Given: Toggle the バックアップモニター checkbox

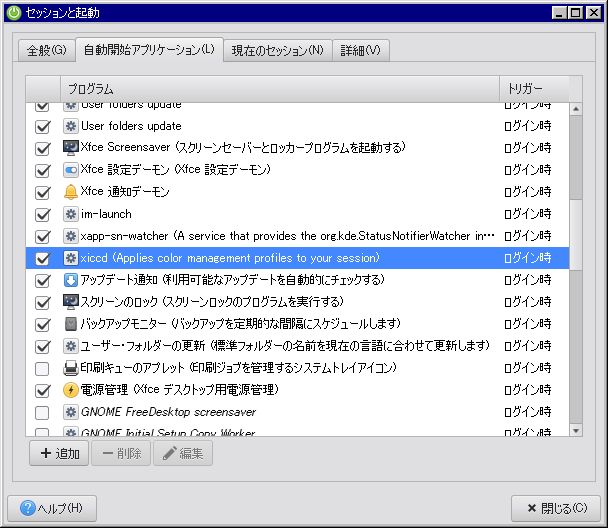Looking at the screenshot, I should click(42, 324).
